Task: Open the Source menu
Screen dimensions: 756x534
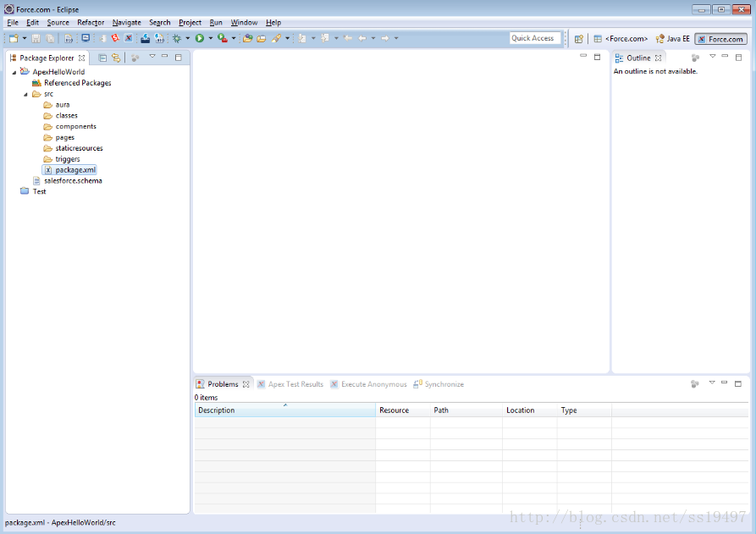Action: [58, 23]
